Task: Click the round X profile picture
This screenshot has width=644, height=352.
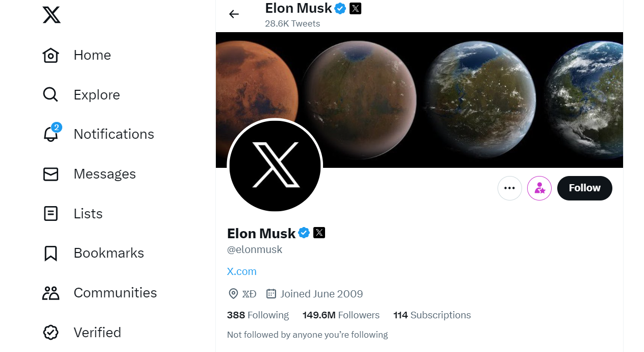Action: (x=275, y=166)
